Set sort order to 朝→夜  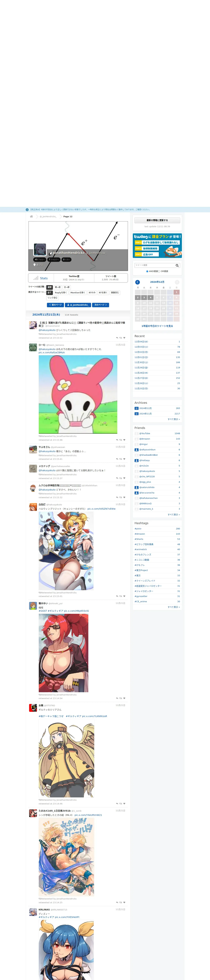click(x=58, y=287)
